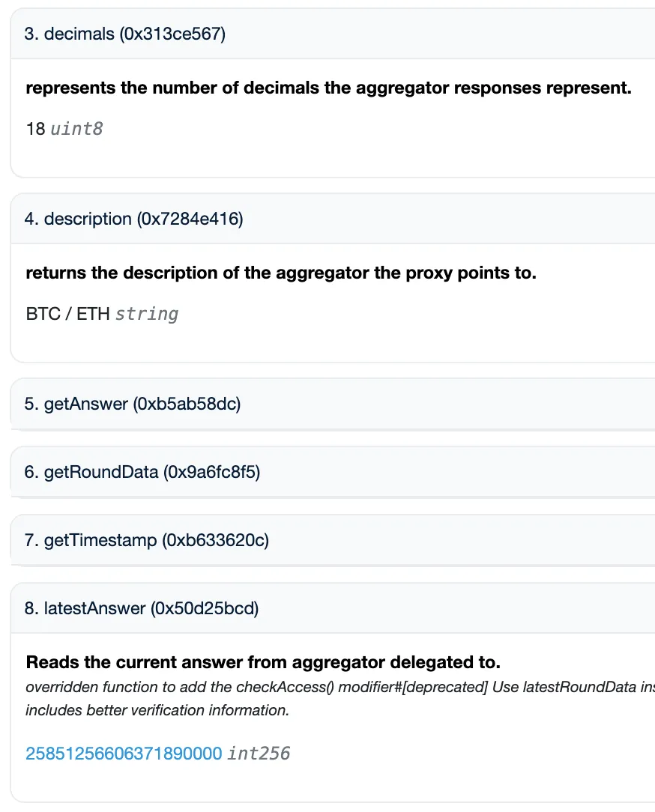655x812 pixels.
Task: Click the int256 type label
Action: [x=259, y=753]
